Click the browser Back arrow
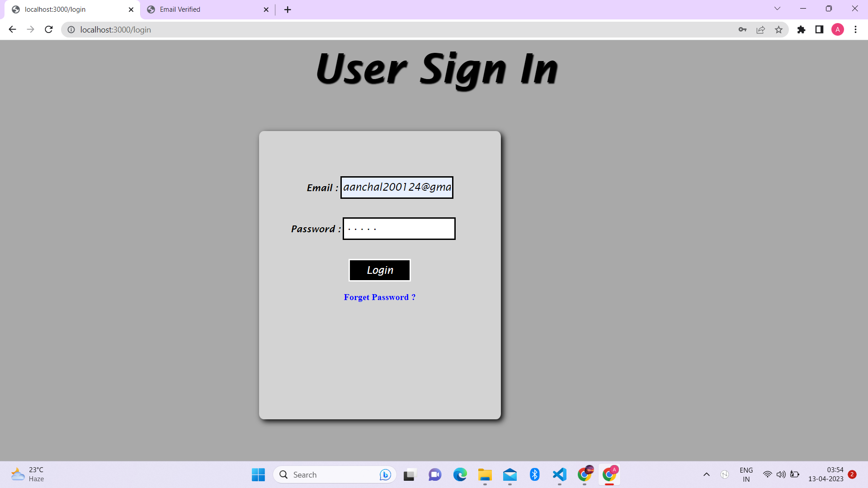The image size is (868, 488). click(12, 29)
